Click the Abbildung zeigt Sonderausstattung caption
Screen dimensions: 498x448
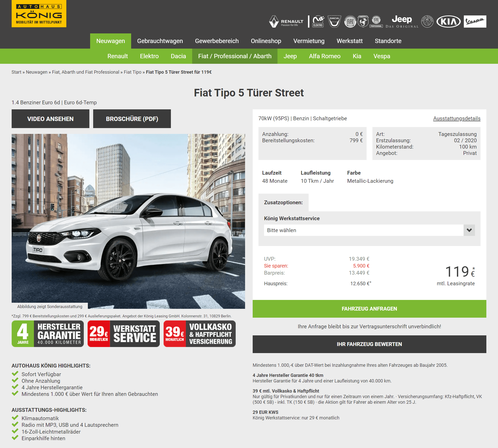tap(50, 307)
